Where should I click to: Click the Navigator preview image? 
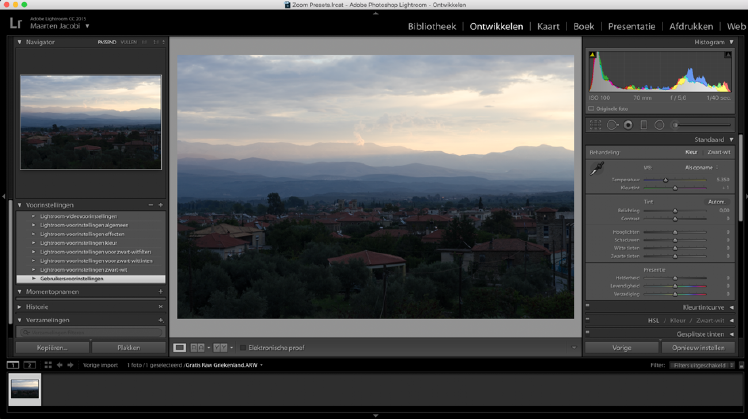pyautogui.click(x=91, y=122)
